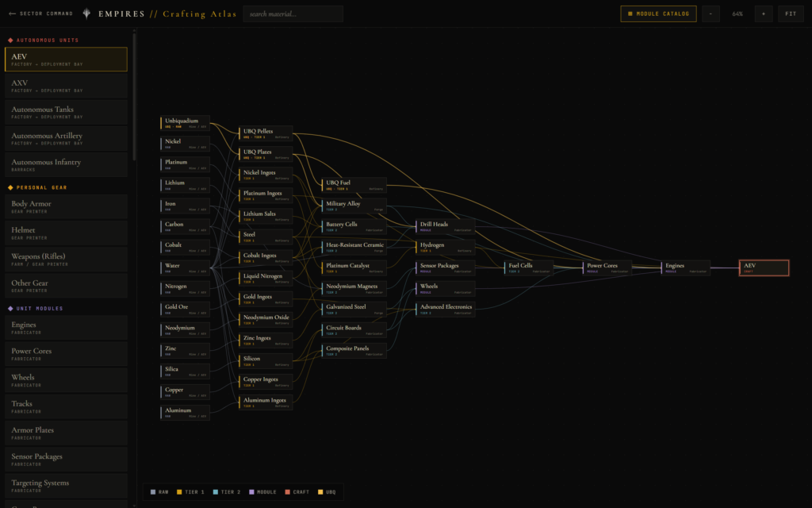Zoom in with the plus button
Viewport: 812px width, 508px height.
point(764,14)
